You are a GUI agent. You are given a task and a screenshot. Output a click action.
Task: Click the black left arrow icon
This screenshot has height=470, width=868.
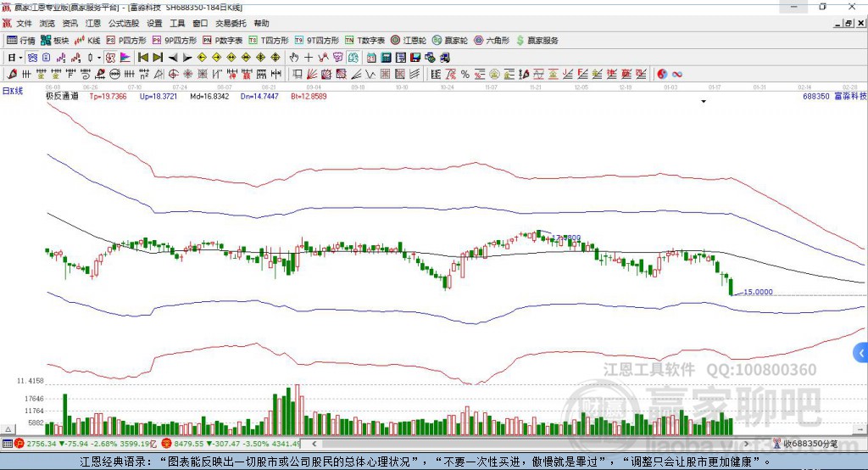pyautogui.click(x=173, y=58)
